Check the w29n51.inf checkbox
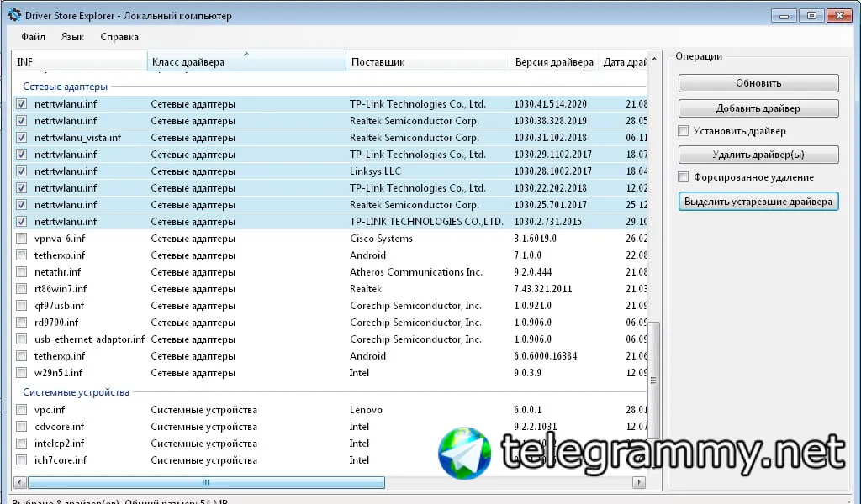861x504 pixels. tap(21, 373)
